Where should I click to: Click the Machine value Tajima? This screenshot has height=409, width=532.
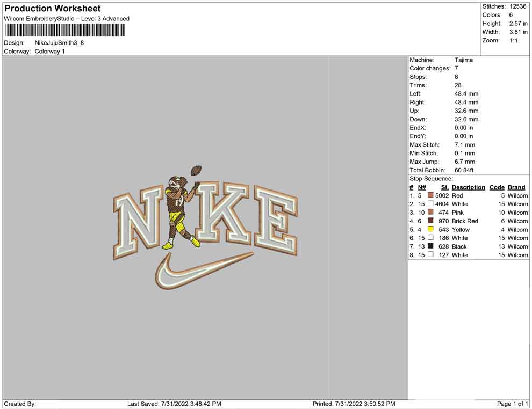coord(463,60)
